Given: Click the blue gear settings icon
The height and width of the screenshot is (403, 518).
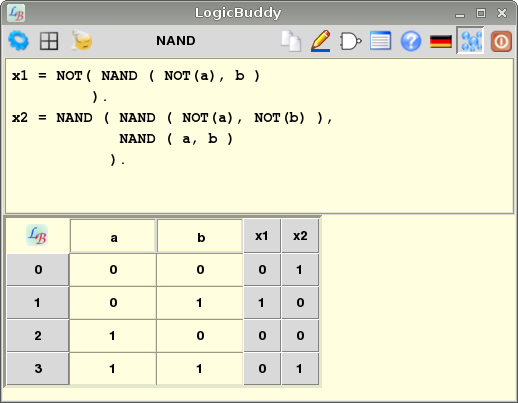Looking at the screenshot, I should tap(18, 41).
